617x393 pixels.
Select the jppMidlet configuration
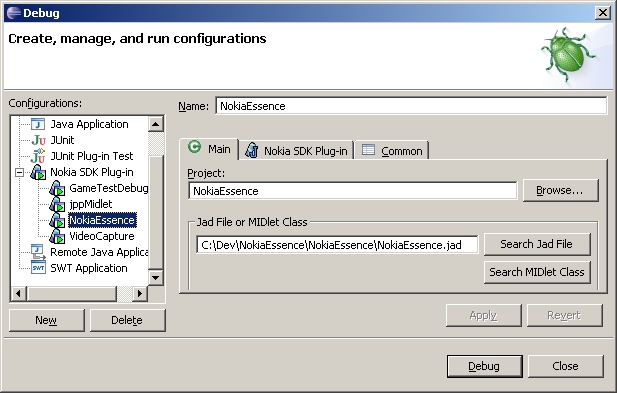[91, 205]
